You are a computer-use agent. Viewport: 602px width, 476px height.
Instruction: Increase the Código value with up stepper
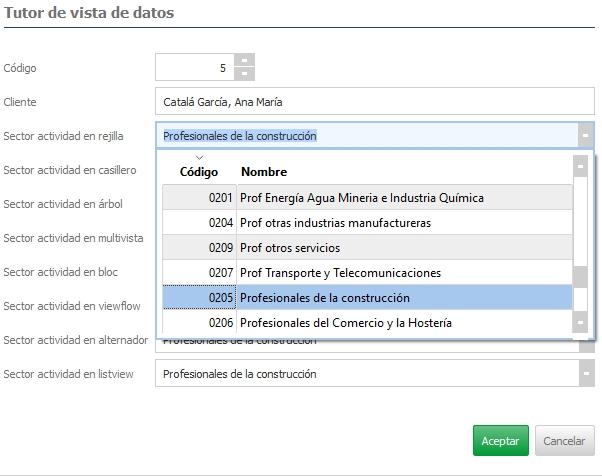(245, 60)
